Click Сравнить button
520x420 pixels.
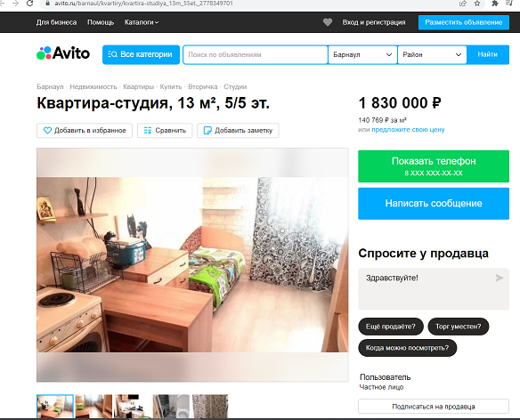pyautogui.click(x=165, y=130)
